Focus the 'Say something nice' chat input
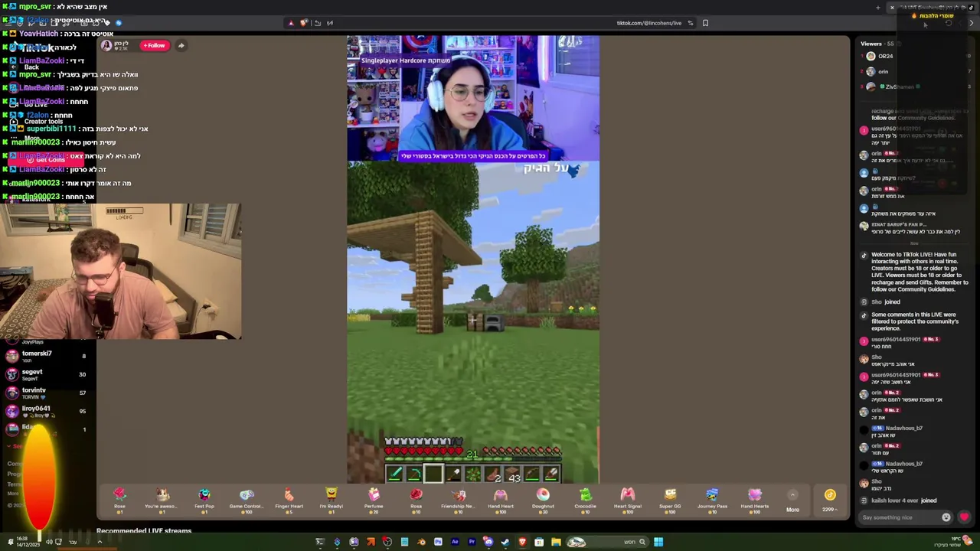Screen dimensions: 980x551 click(900, 517)
